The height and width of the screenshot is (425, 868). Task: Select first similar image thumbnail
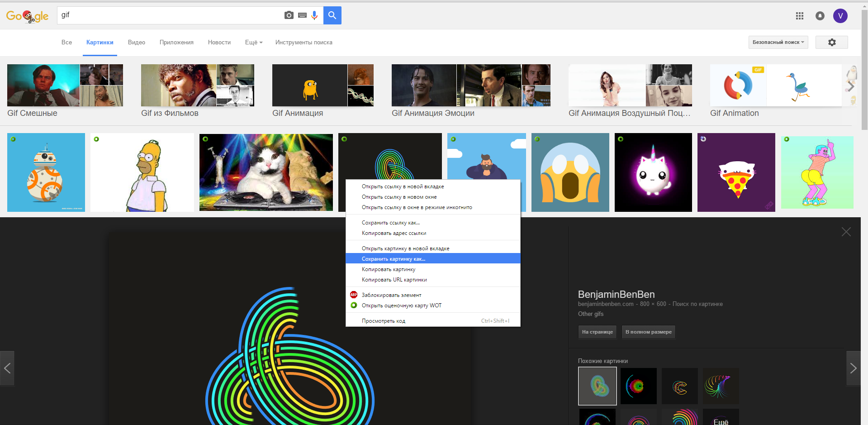click(598, 386)
